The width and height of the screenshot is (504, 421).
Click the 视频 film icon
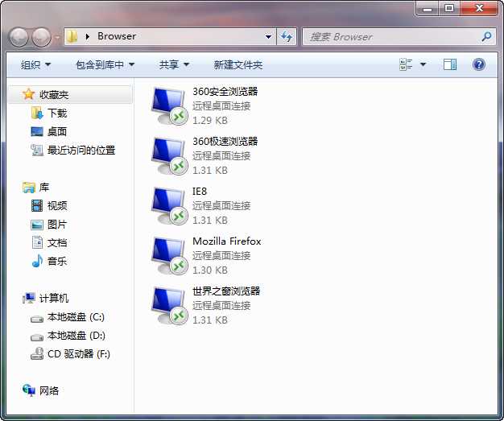(37, 206)
